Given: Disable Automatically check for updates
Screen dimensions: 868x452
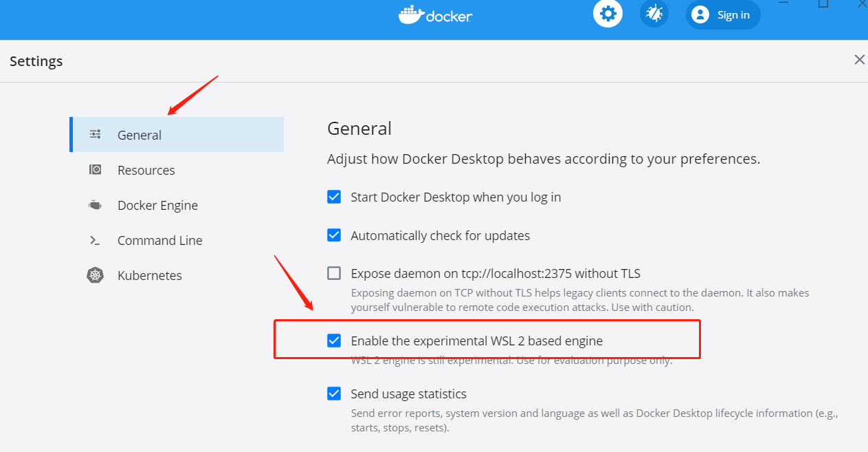Looking at the screenshot, I should tap(334, 235).
